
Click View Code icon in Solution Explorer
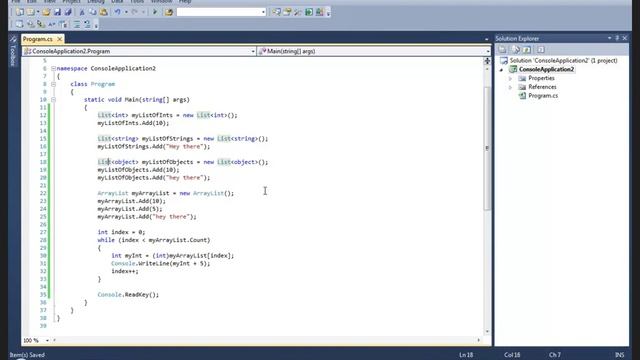(540, 49)
